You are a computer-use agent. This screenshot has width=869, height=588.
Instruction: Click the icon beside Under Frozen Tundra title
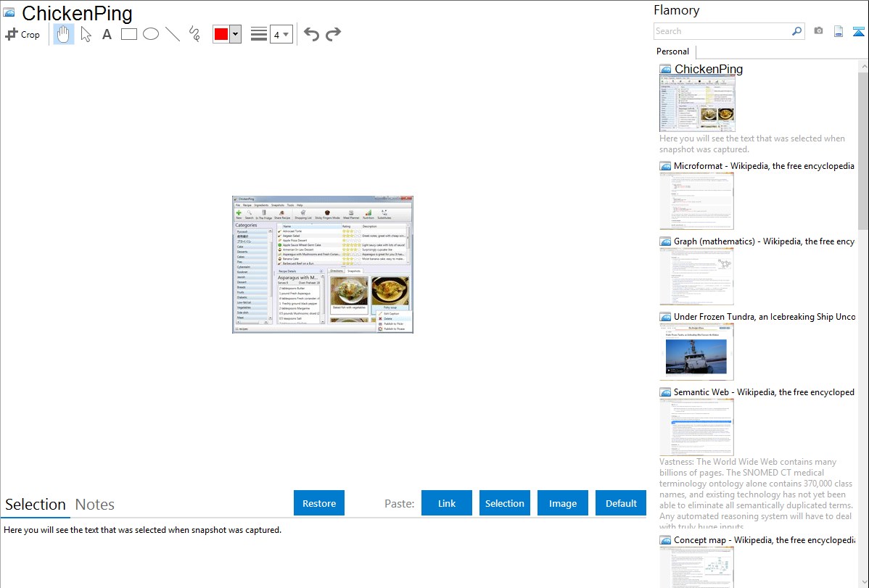[665, 316]
